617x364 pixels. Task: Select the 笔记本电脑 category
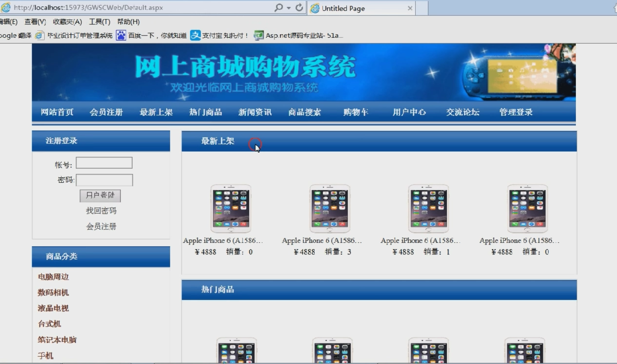(x=57, y=340)
